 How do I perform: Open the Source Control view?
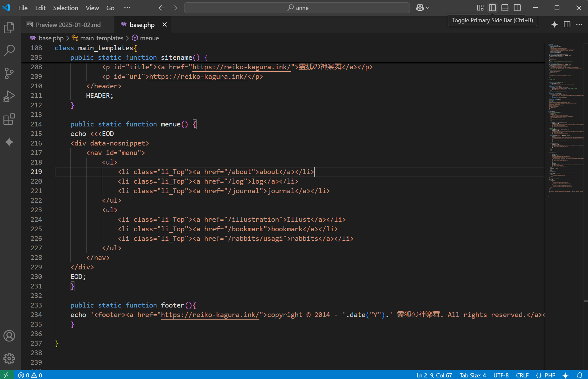pyautogui.click(x=9, y=73)
